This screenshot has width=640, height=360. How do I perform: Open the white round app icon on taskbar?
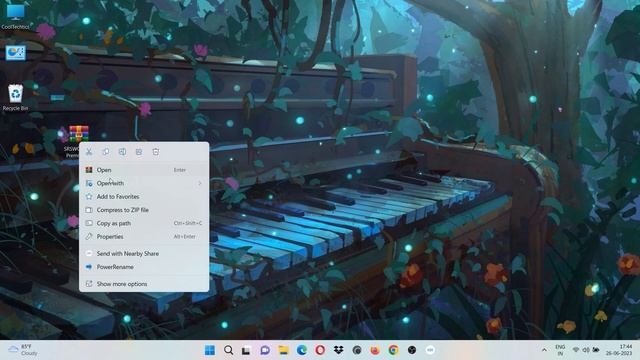click(x=430, y=350)
